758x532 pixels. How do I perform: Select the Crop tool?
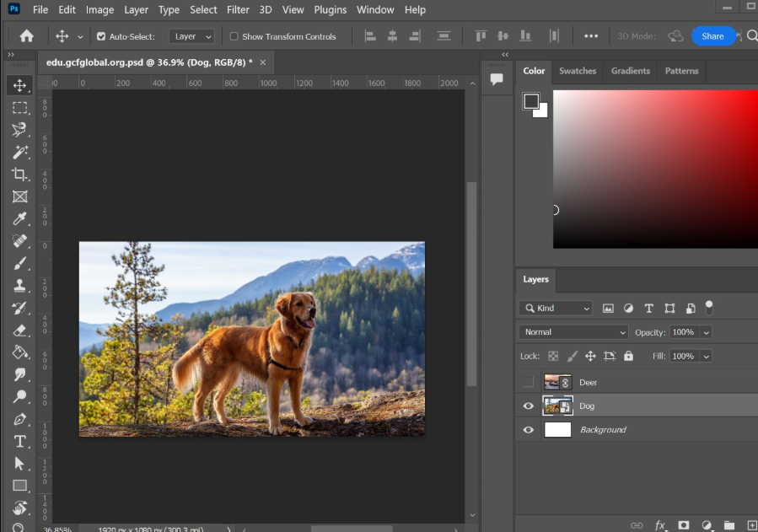click(x=19, y=175)
